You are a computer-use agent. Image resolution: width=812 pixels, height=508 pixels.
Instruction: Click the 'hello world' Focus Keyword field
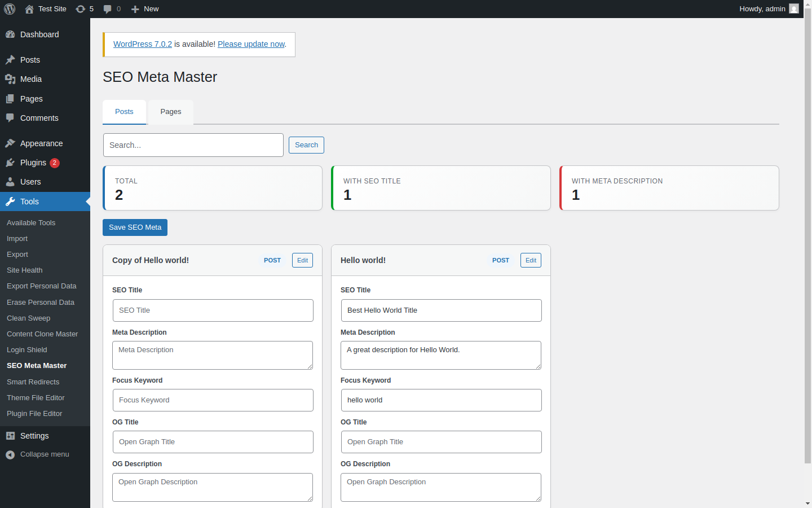pyautogui.click(x=442, y=400)
